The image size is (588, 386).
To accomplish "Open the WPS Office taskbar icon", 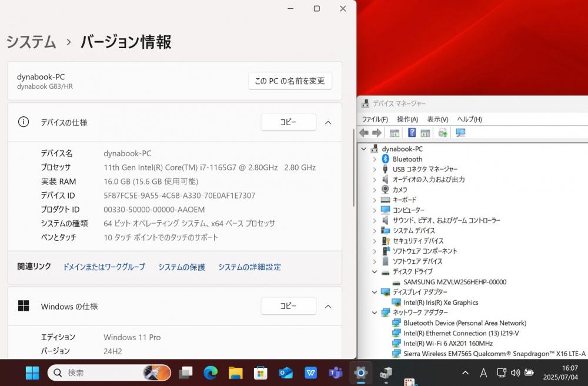I will [x=311, y=373].
